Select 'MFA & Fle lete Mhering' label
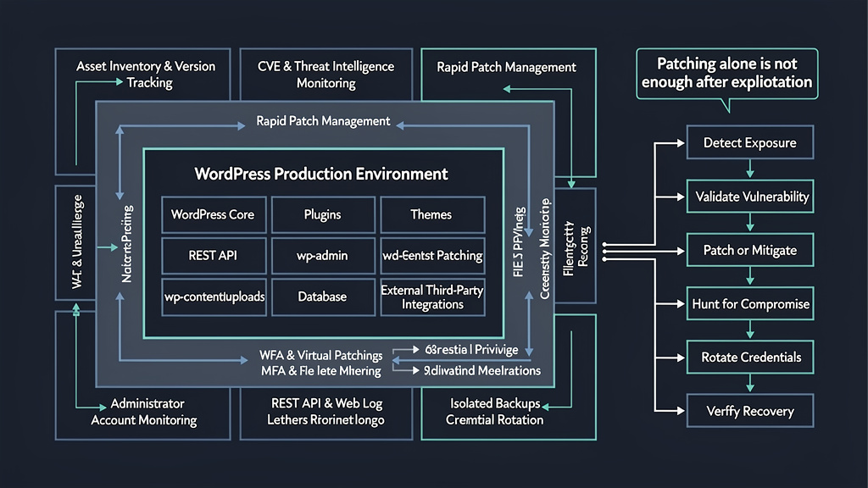 pos(321,371)
